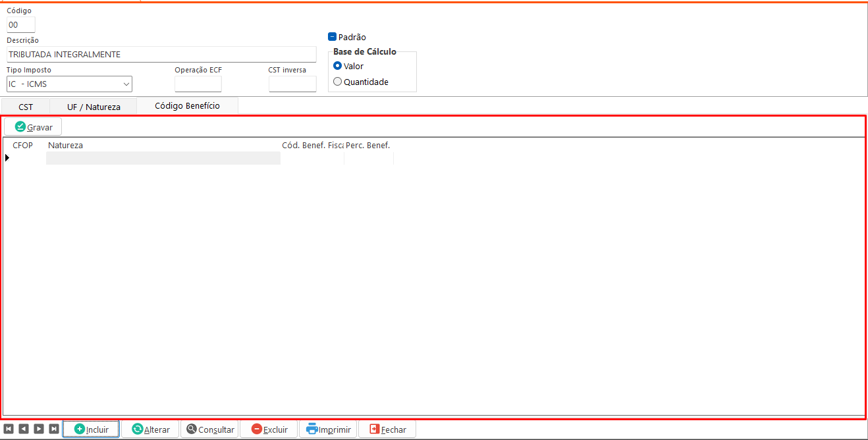
Task: Go to previous record arrow
Action: [x=24, y=429]
